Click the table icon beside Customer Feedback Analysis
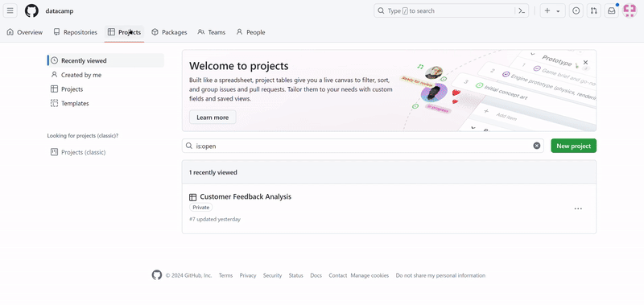Viewport: 644px width, 305px height. point(192,197)
